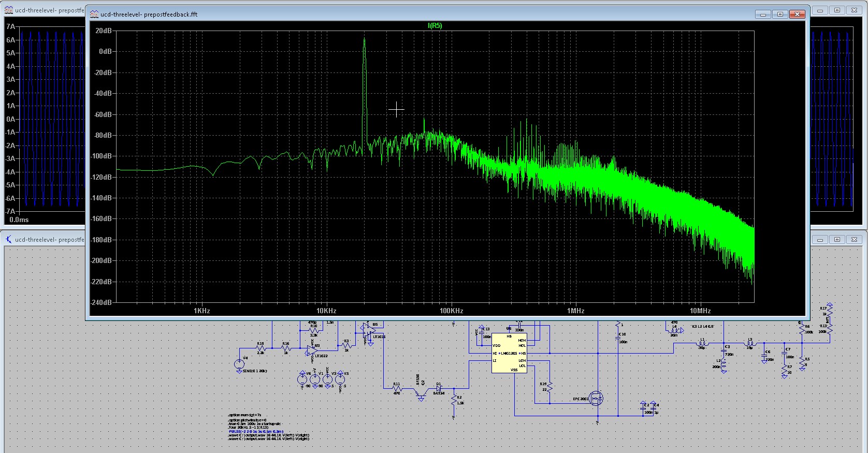Select the C6 220n capacitor

(x=764, y=356)
